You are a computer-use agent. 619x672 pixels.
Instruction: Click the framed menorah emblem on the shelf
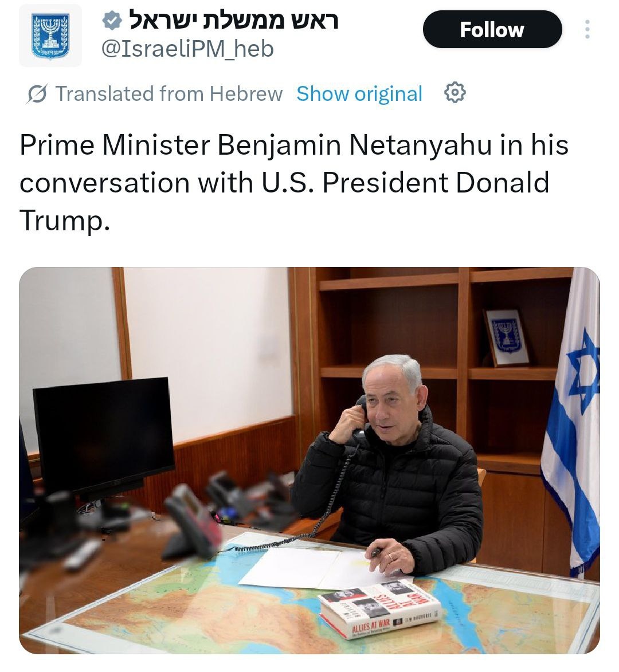click(508, 337)
